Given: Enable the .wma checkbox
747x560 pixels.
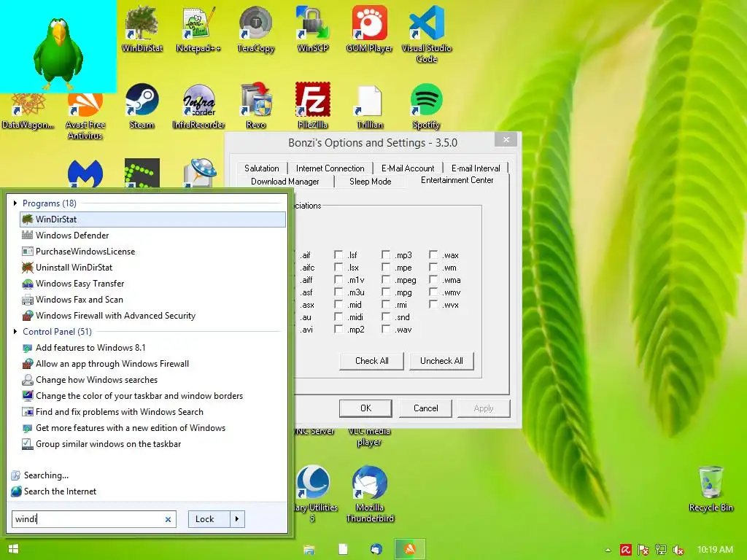Looking at the screenshot, I should (433, 279).
